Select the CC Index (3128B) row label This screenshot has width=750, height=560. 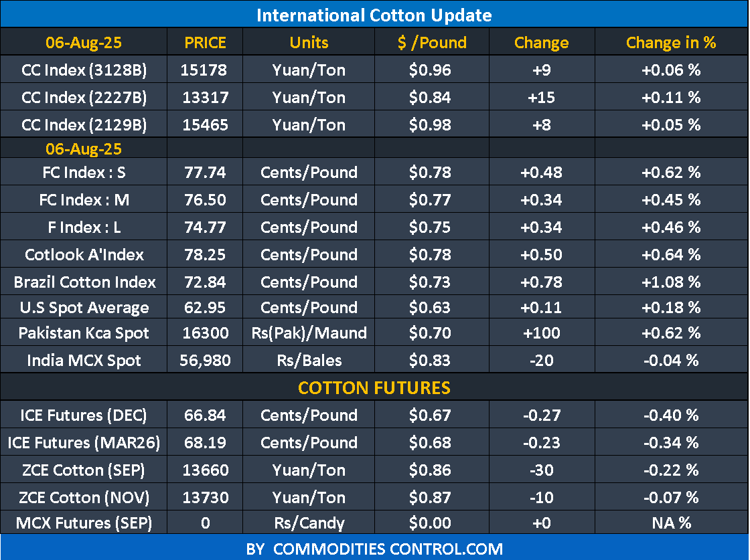pos(84,70)
